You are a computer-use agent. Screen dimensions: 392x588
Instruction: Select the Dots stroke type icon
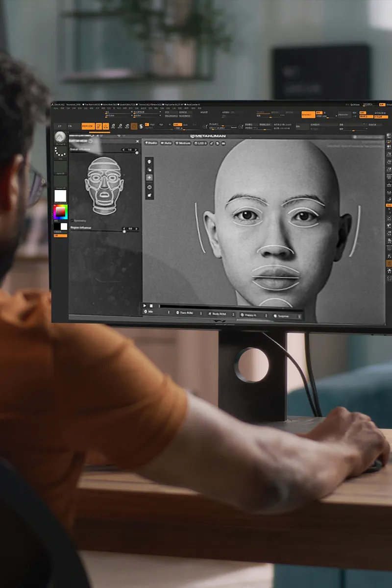60,152
